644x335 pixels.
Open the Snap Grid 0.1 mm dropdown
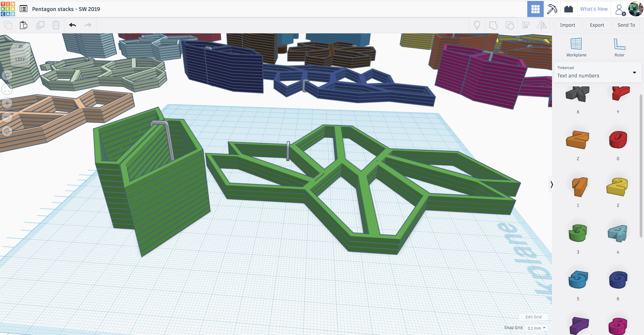[536, 328]
